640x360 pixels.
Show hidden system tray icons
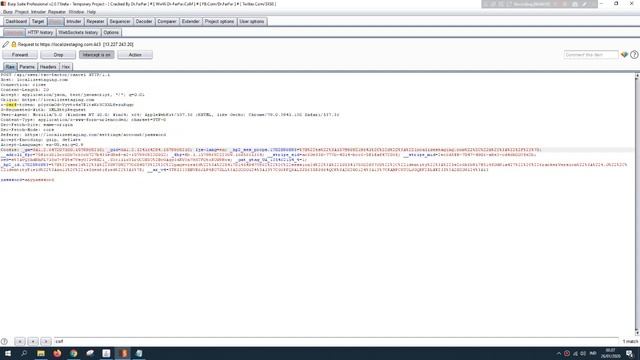pos(559,353)
